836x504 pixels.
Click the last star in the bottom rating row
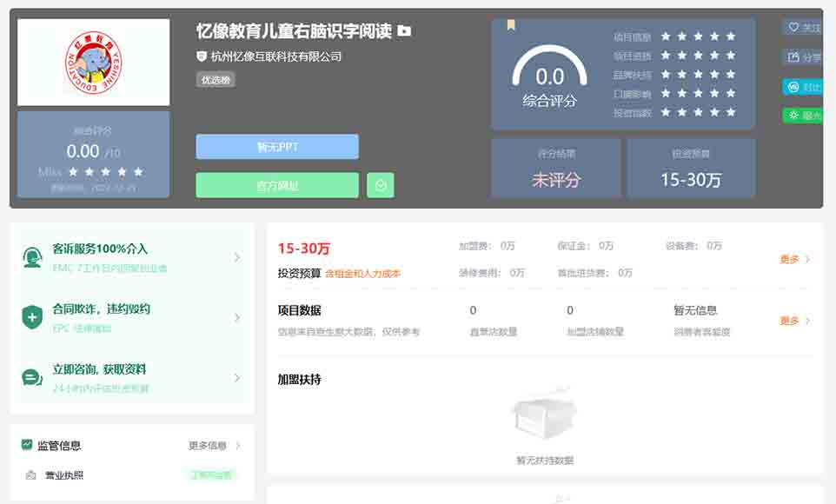coord(731,112)
